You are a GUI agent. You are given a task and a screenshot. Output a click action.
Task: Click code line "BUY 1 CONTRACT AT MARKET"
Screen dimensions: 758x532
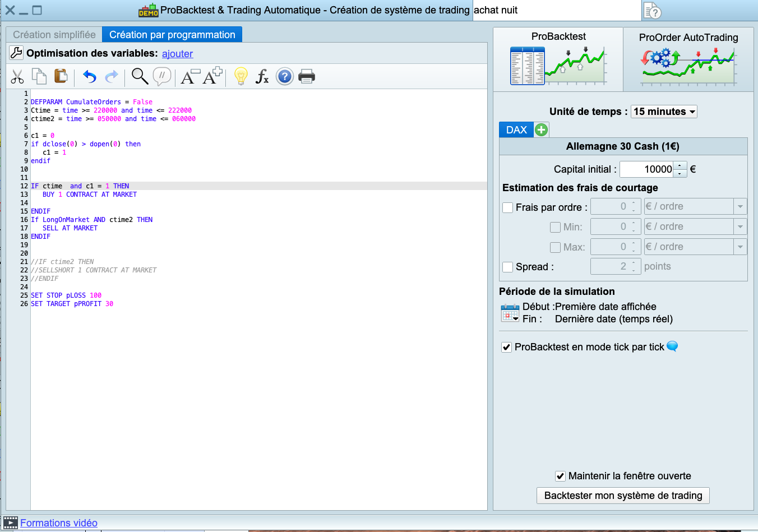click(90, 195)
